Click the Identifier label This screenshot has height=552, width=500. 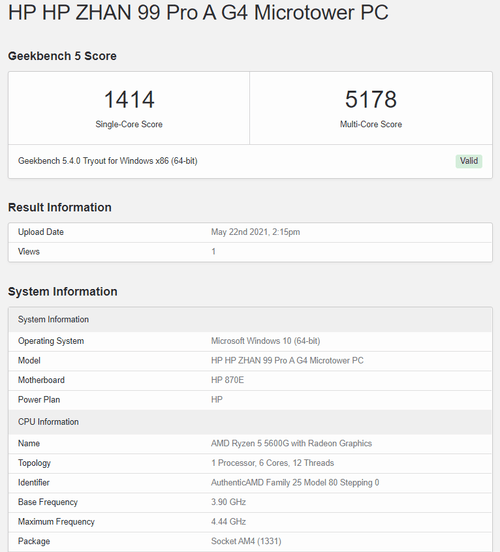(x=34, y=483)
